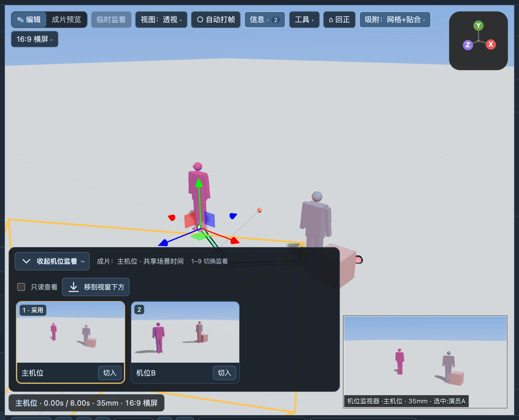
Task: Click the monitor caption mentioning actor A
Action: tap(406, 401)
